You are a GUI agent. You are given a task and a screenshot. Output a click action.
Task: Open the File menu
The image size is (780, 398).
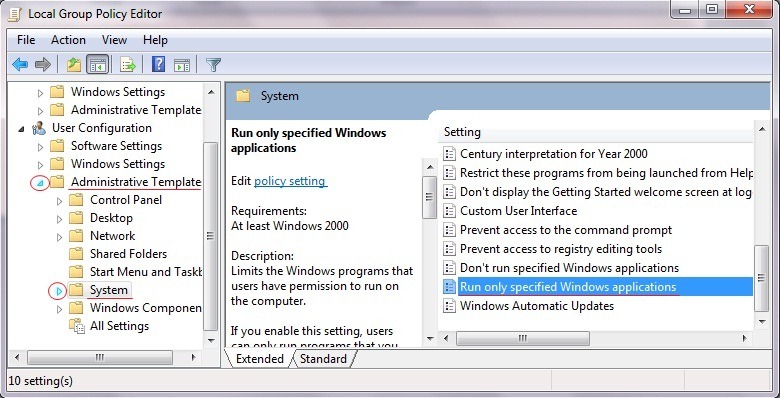point(26,40)
